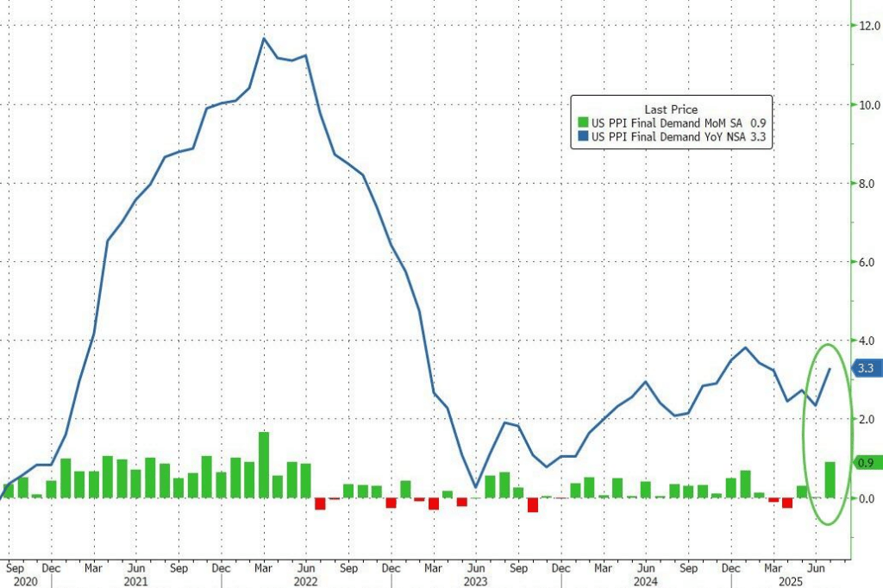The height and width of the screenshot is (588, 883).
Task: Click the blue line's peak near 12.0
Action: click(264, 39)
